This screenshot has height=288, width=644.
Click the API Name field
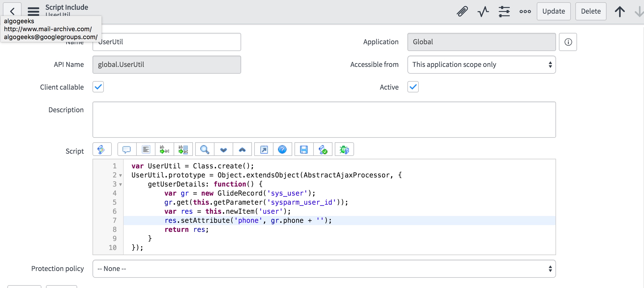pyautogui.click(x=167, y=65)
